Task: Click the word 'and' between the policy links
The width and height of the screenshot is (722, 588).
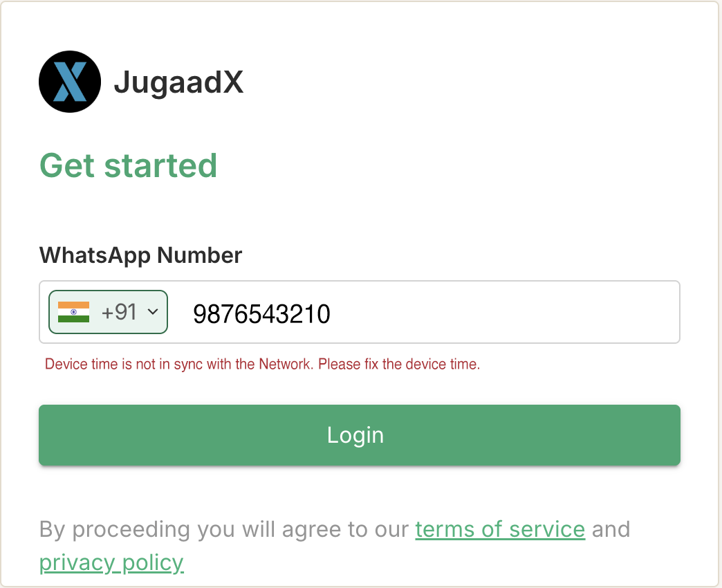Action: (611, 529)
